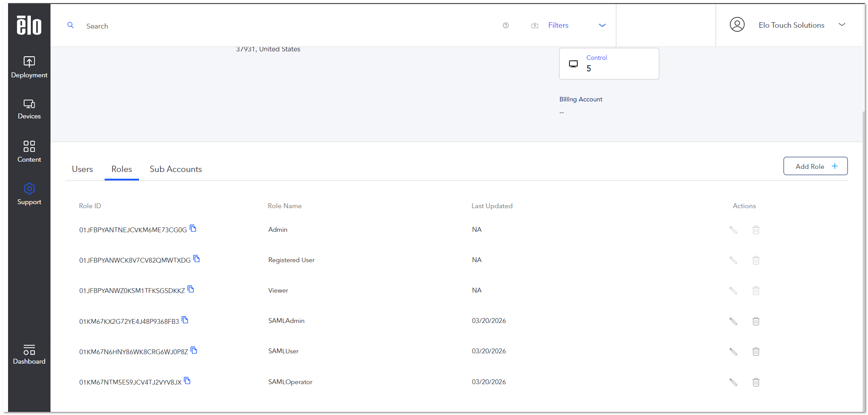Delete the SAMLUser role

756,352
